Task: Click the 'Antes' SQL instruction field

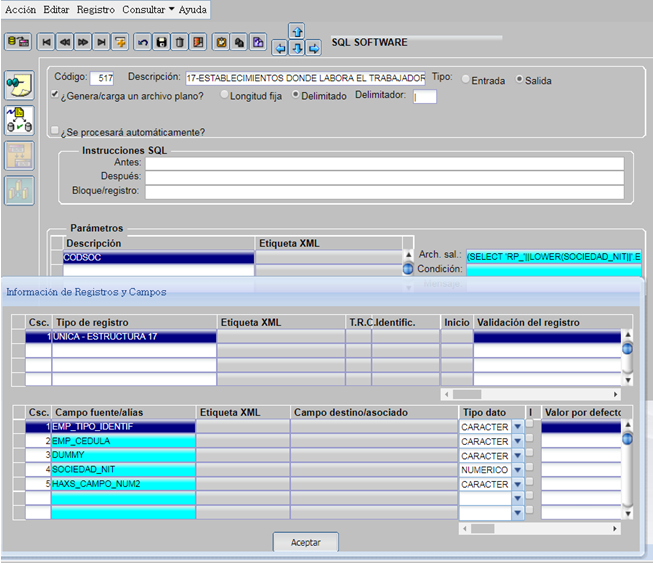Action: click(384, 163)
